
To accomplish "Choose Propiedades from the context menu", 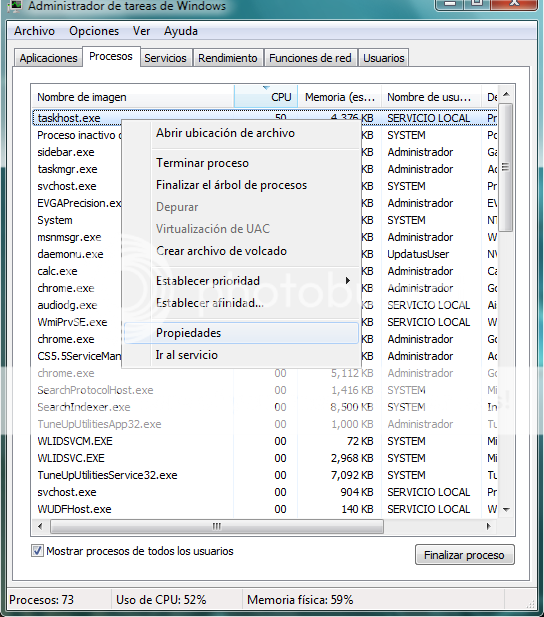I will (x=241, y=333).
